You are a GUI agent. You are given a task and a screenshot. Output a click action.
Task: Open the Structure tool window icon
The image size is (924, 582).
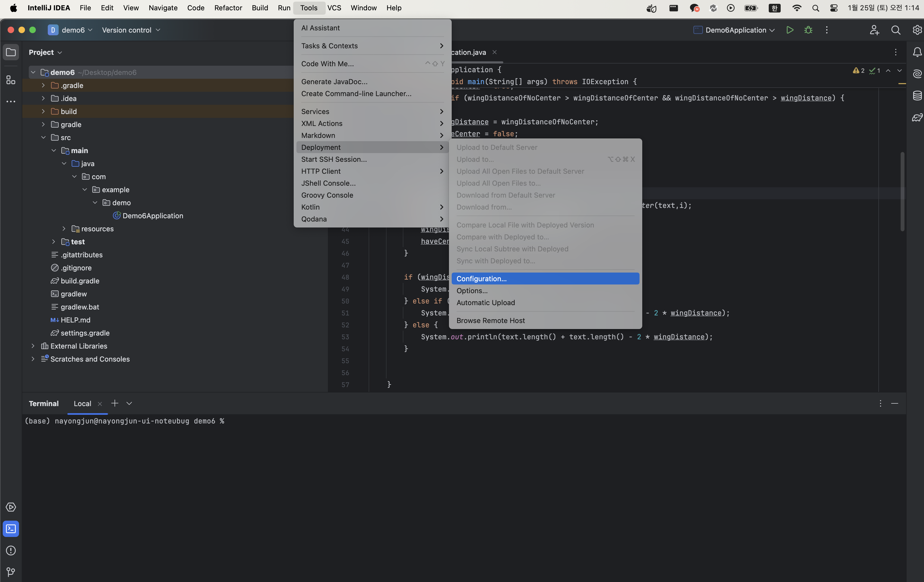coord(11,80)
